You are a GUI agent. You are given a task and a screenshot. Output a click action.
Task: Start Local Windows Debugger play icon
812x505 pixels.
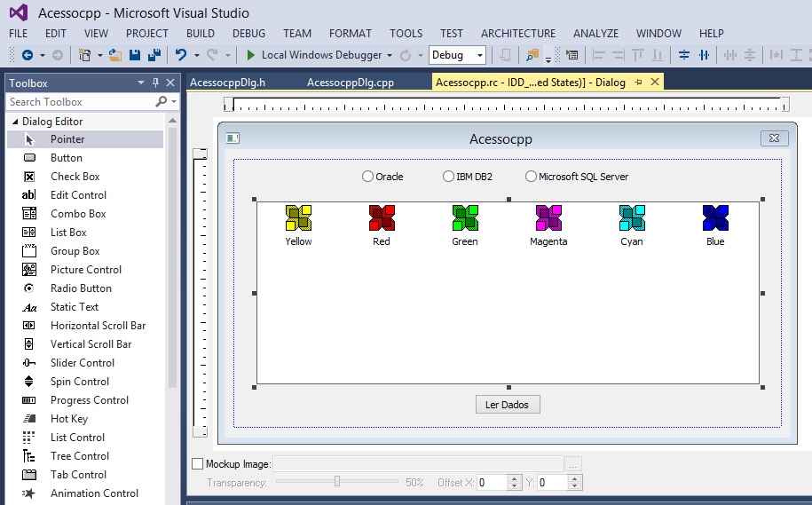(251, 55)
